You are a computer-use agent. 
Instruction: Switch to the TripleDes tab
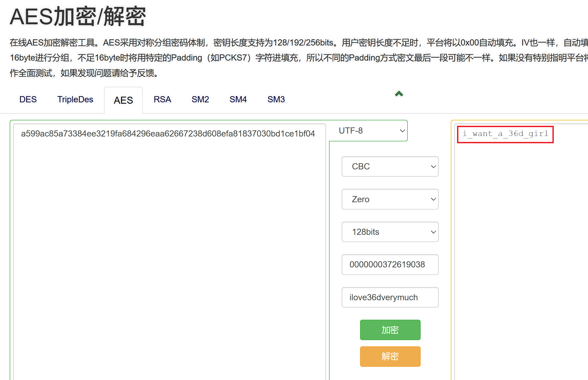coord(75,99)
